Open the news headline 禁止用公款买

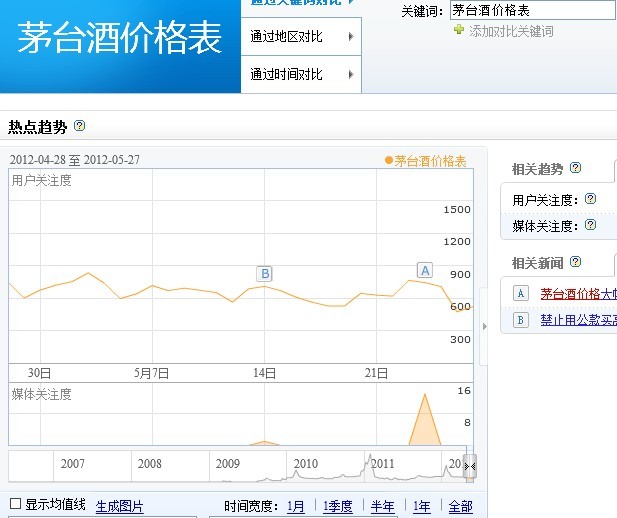[x=578, y=320]
